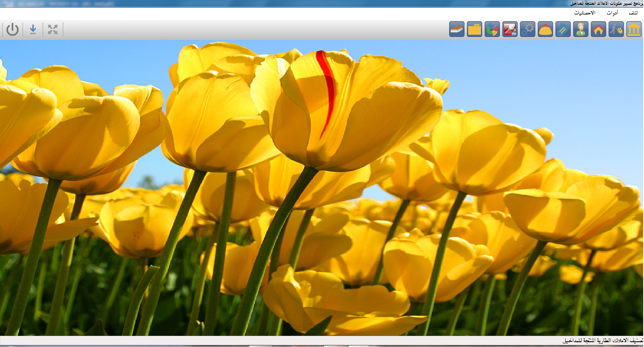The image size is (644, 347).
Task: Open the الاحصائيات menu
Action: pos(584,13)
